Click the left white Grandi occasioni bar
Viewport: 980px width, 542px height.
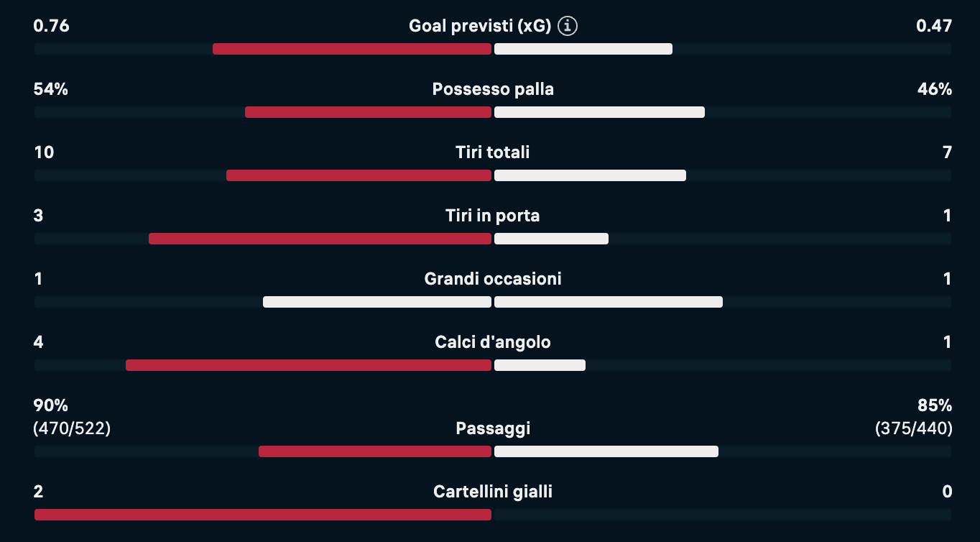[377, 302]
